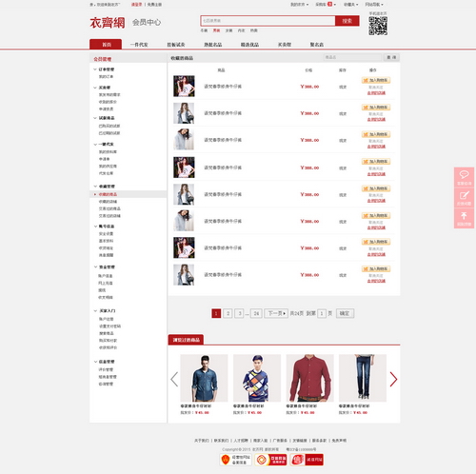
Task: Click the red 搜索 search button
Action: coord(347,21)
